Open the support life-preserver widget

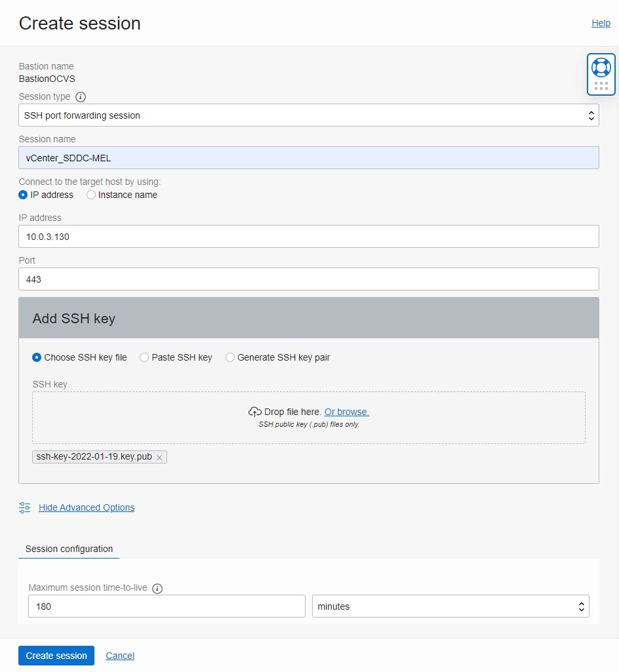[x=601, y=66]
